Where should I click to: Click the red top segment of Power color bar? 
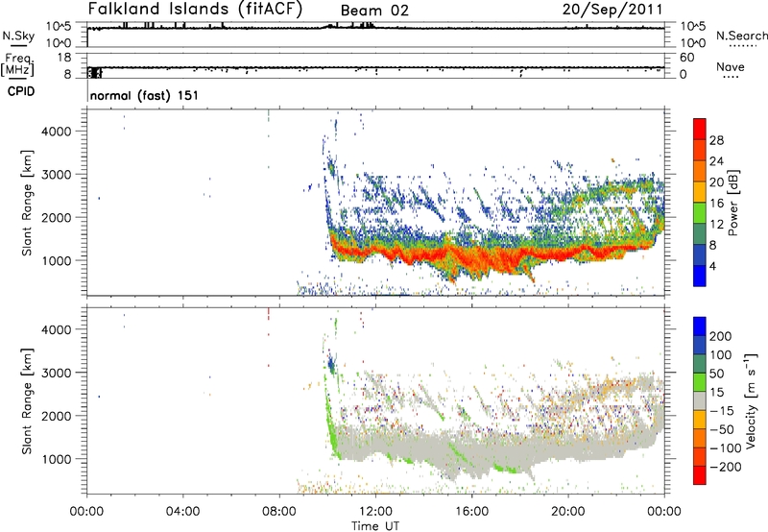pyautogui.click(x=700, y=129)
